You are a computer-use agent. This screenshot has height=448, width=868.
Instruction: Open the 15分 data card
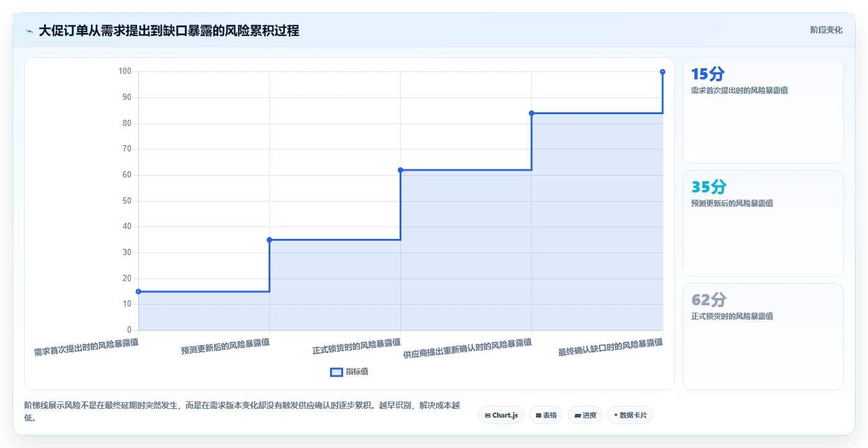(x=763, y=110)
